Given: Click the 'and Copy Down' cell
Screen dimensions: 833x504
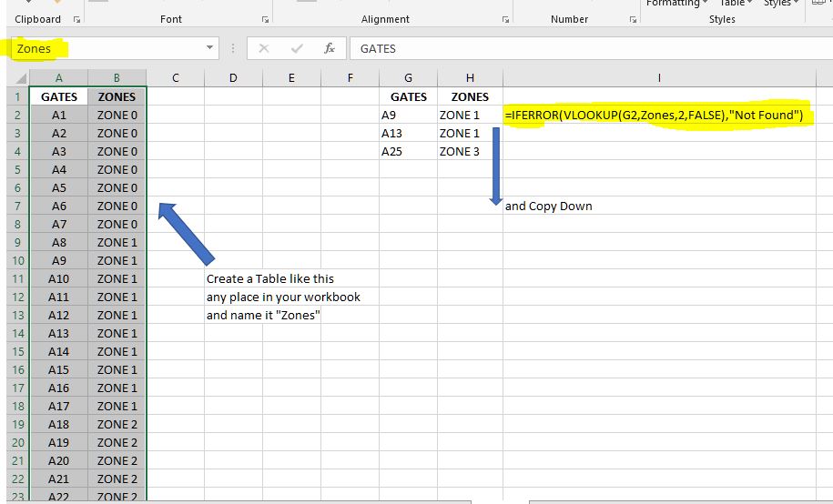Looking at the screenshot, I should (x=659, y=207).
